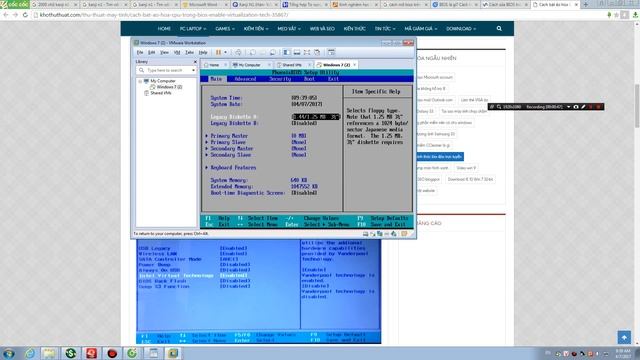Expand the TIN TỨC navigation dropdown
Image resolution: width=640 pixels, height=360 pixels.
coord(385,29)
